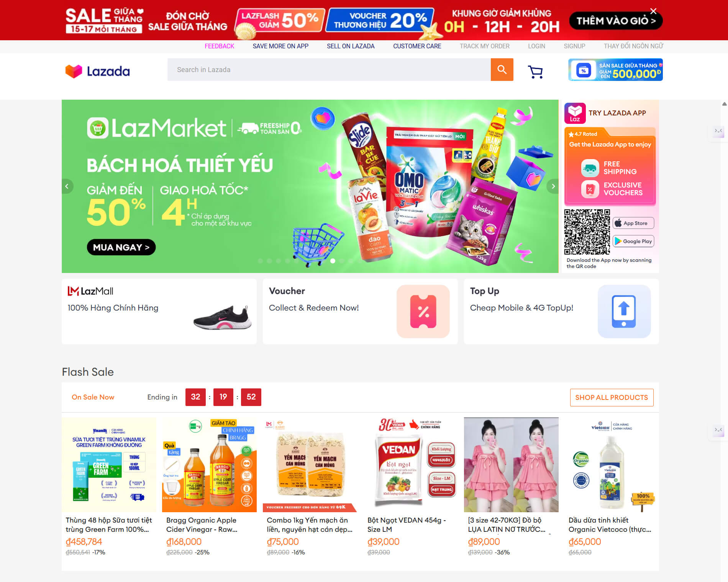Go to next carousel banner slide

(x=553, y=186)
